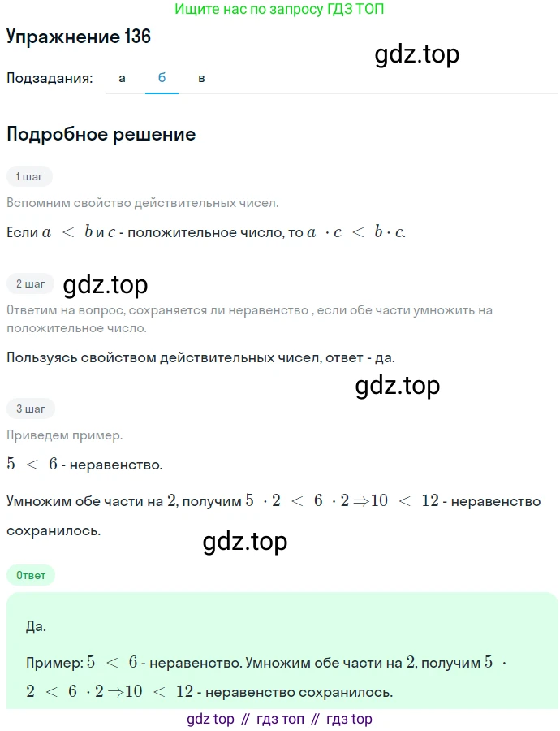Click the green Ответ badge
Image resolution: width=560 pixels, height=731 pixels.
(31, 575)
